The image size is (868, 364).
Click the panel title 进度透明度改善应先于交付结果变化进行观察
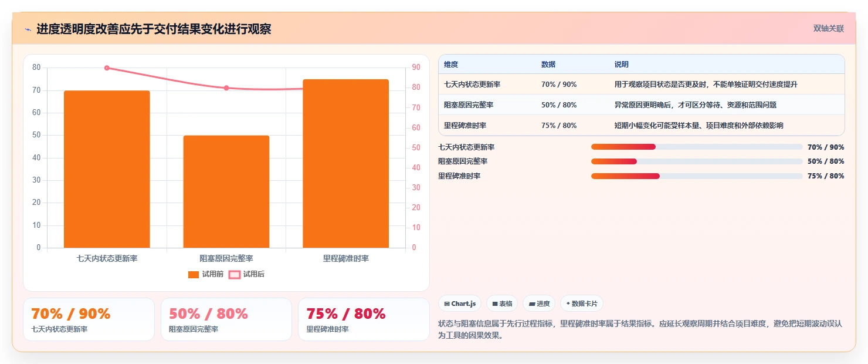coord(154,29)
